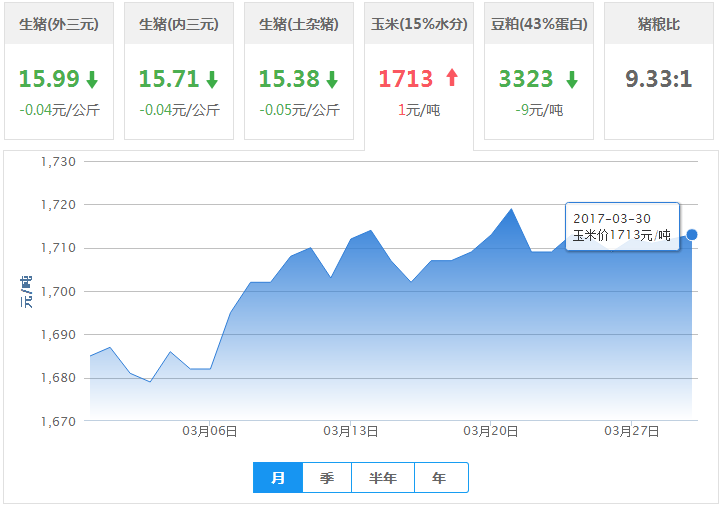The width and height of the screenshot is (723, 508).
Task: Click the 03月06日 axis label
Action: 210,431
